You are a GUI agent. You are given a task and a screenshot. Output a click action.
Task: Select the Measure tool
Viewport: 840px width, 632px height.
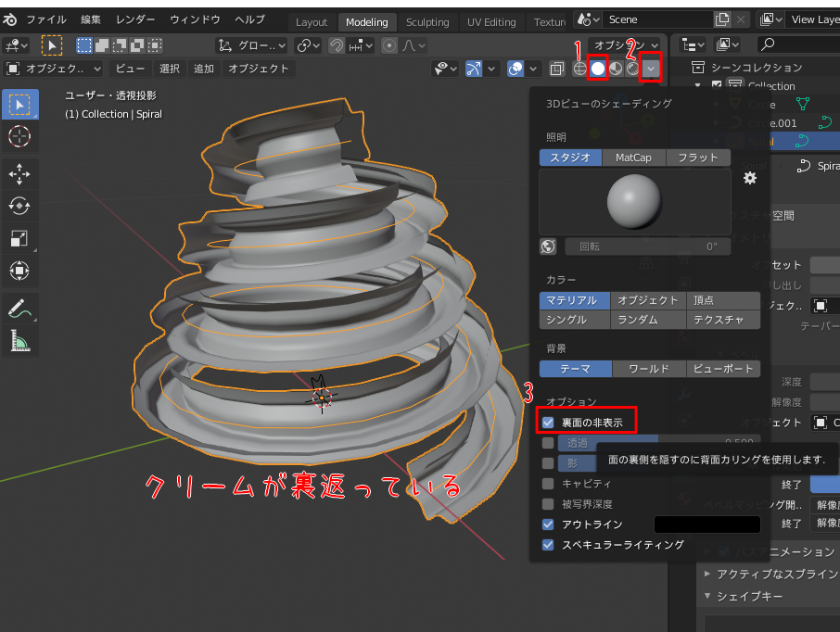point(19,341)
